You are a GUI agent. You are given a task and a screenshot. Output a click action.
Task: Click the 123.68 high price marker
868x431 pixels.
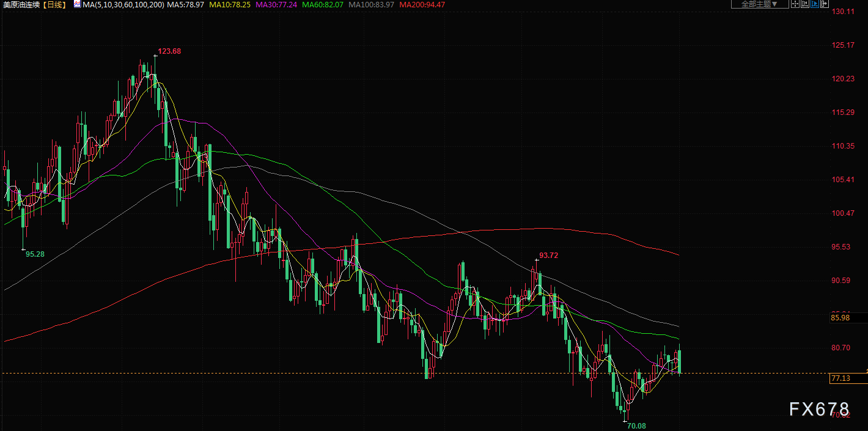pos(169,51)
